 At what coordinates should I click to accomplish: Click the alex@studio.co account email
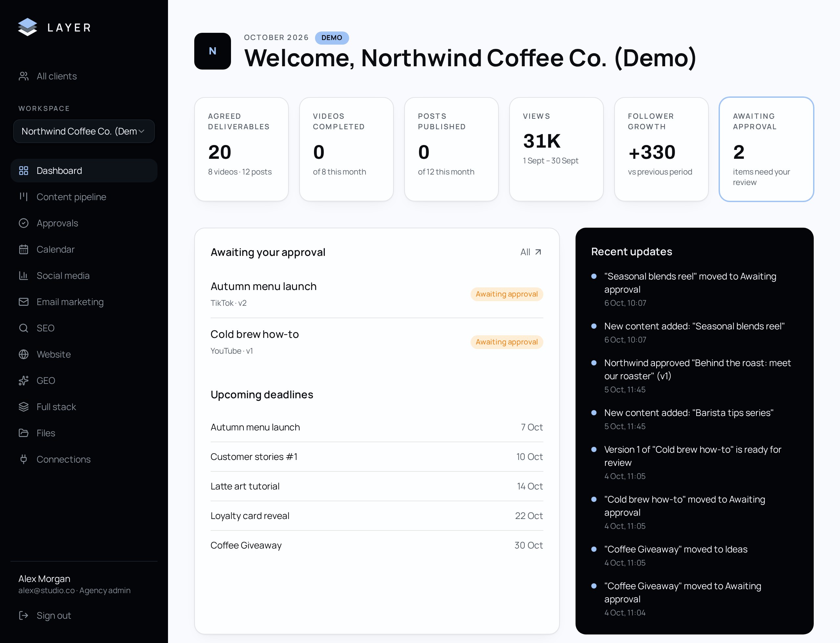(46, 590)
